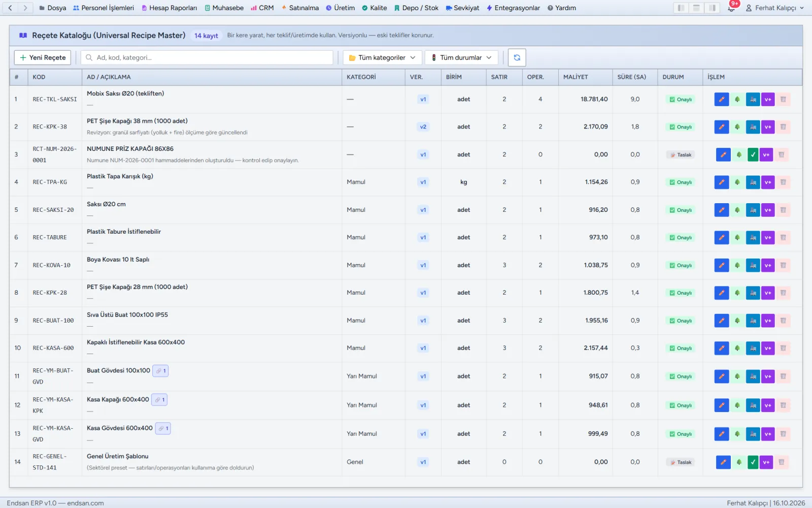
Task: Expand Tüm durumlar status dropdown
Action: [461, 57]
